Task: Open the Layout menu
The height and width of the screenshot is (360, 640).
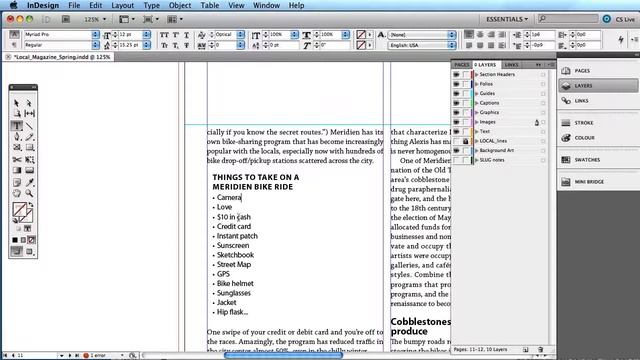Action: click(x=122, y=5)
